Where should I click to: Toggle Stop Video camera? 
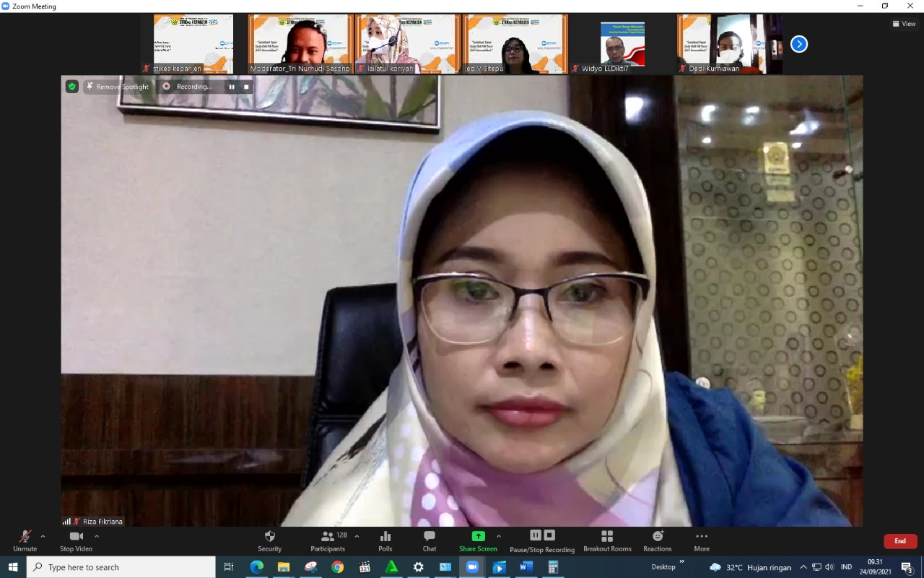(x=76, y=540)
